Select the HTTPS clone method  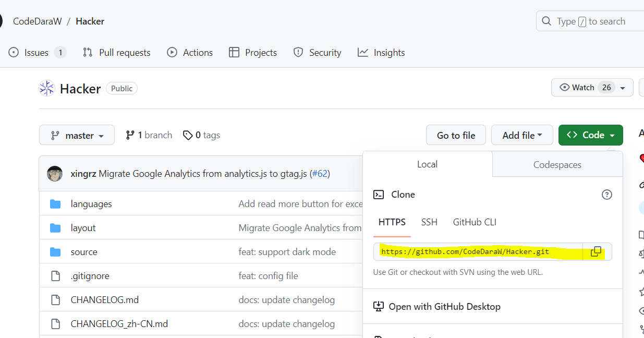coord(392,222)
